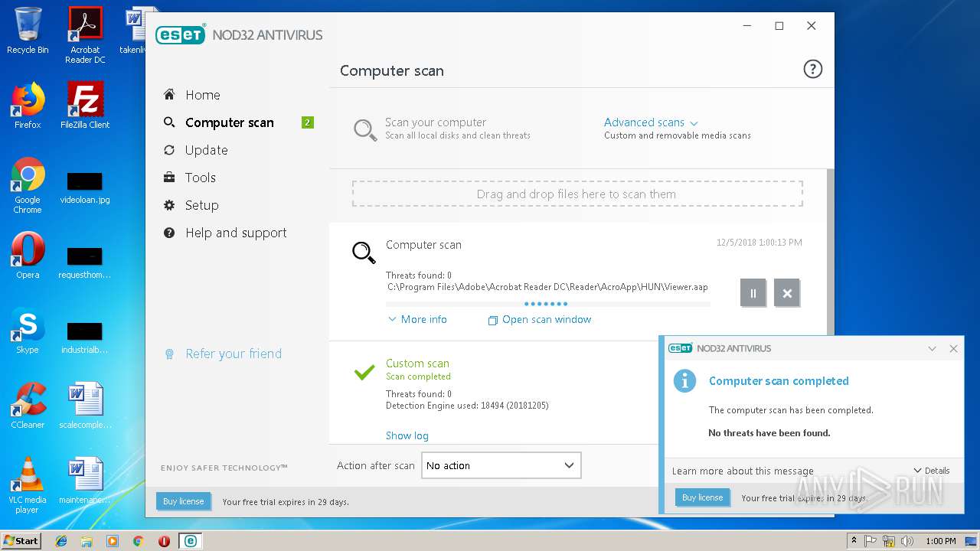Click the taskbar clock showing 1:00 PM
This screenshot has height=551, width=980.
[x=941, y=541]
